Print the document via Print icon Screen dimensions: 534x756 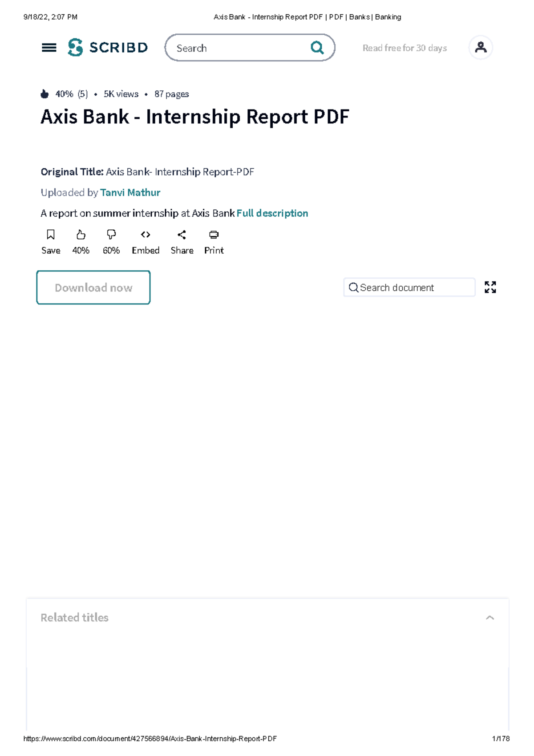tap(214, 235)
